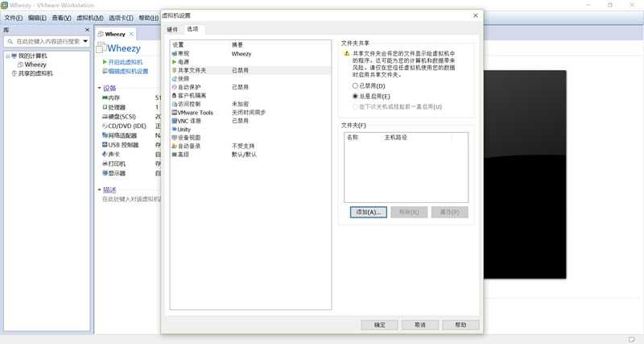
Task: Open the 文件(F) menu
Action: point(14,18)
